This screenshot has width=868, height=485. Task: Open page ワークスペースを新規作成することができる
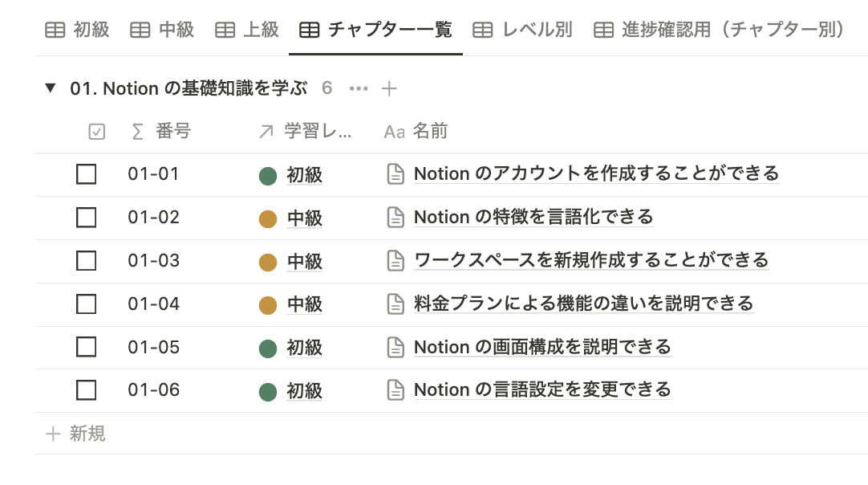pos(592,260)
